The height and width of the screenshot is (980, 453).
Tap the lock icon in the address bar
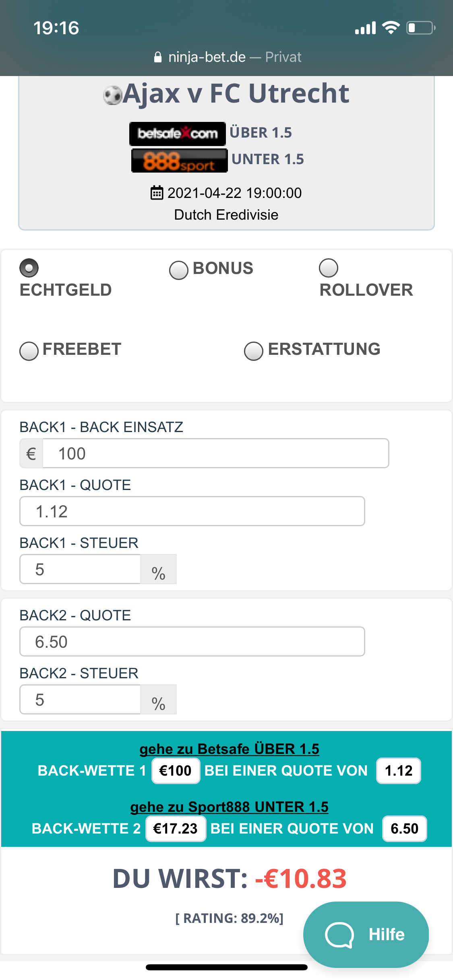[x=158, y=57]
